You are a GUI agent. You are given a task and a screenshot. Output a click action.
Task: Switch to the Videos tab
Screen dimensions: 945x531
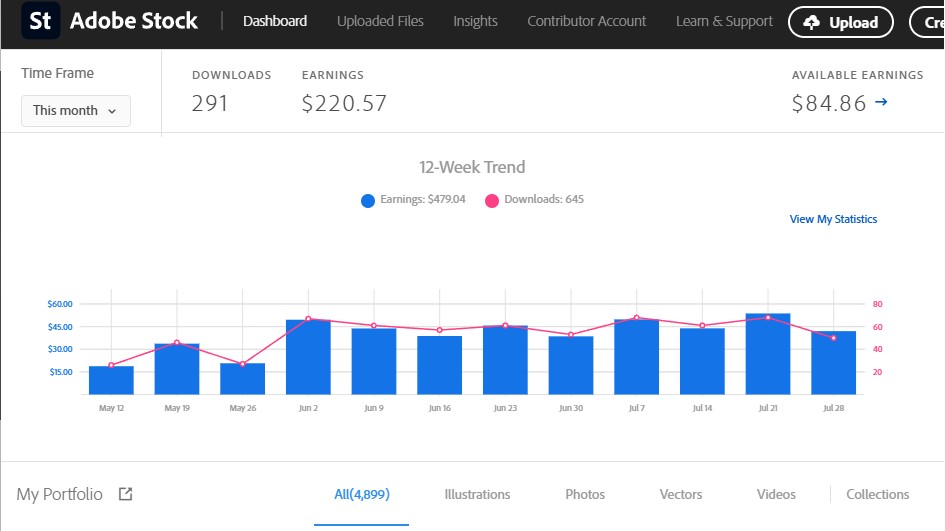coord(776,494)
